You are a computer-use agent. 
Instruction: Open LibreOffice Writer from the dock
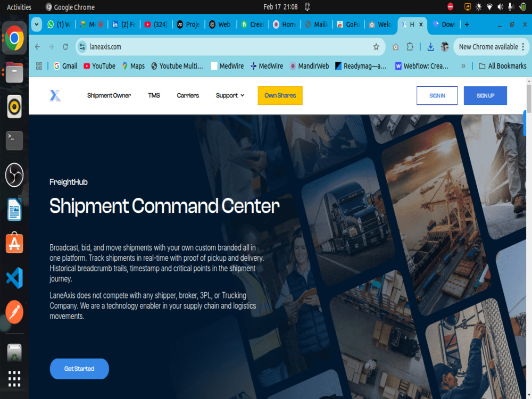(14, 209)
